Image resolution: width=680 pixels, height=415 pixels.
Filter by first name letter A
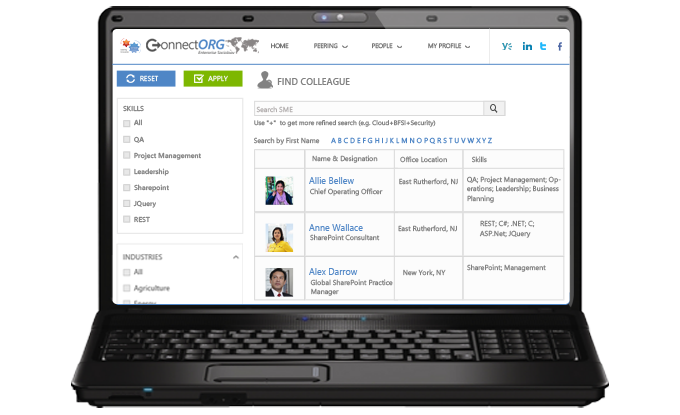(x=333, y=141)
